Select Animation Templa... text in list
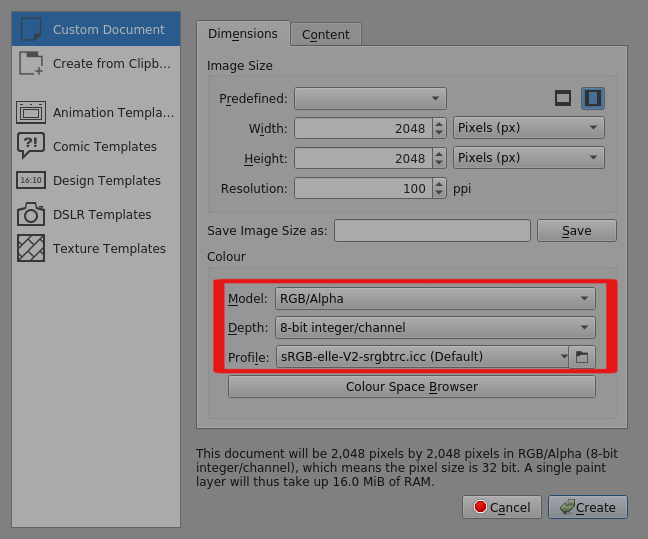This screenshot has width=648, height=539. click(113, 112)
